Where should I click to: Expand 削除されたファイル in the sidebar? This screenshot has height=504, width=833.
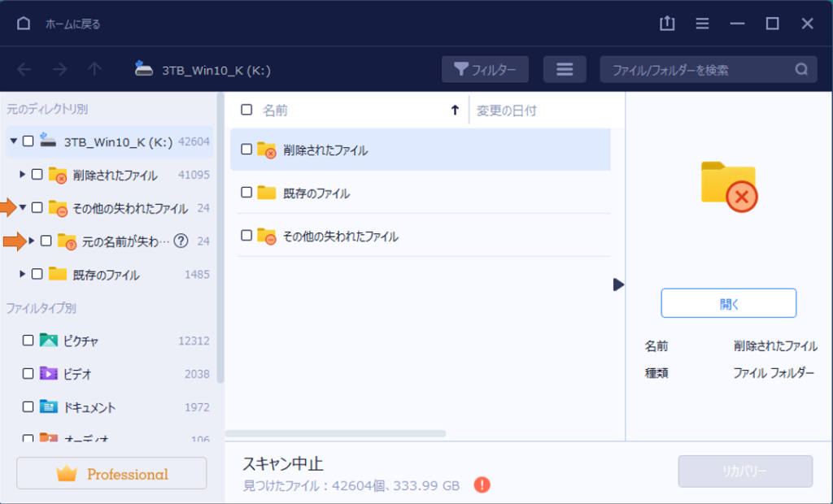[22, 175]
